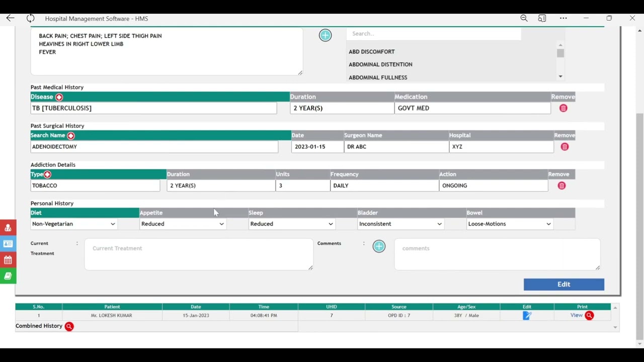Click the complaint Search.. field
Screen dimensions: 644x362
(x=434, y=34)
